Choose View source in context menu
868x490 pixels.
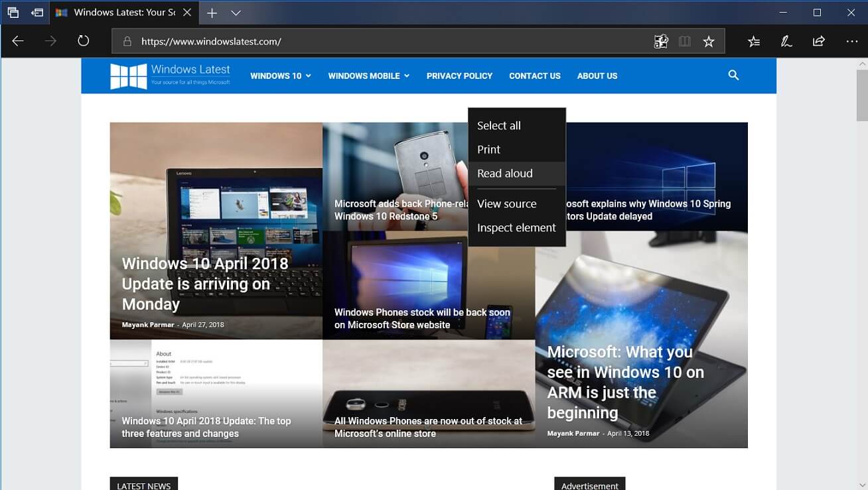point(517,204)
